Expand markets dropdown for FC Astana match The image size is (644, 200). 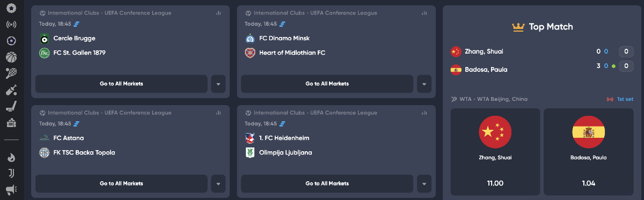218,184
